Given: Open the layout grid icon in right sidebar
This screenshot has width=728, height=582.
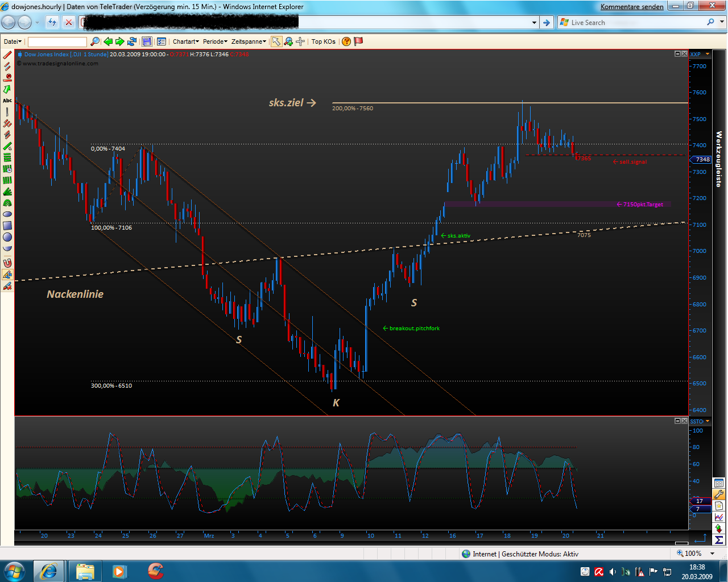Looking at the screenshot, I should click(719, 483).
